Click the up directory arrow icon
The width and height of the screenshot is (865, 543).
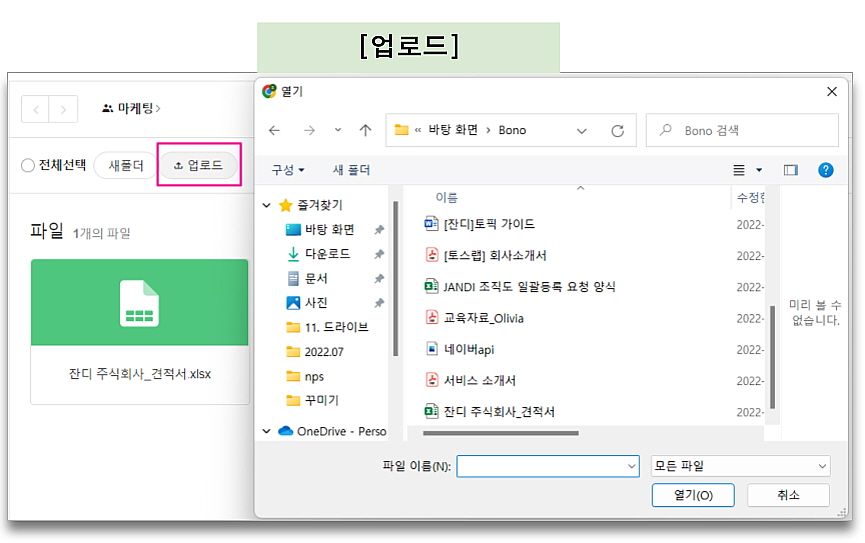365,130
